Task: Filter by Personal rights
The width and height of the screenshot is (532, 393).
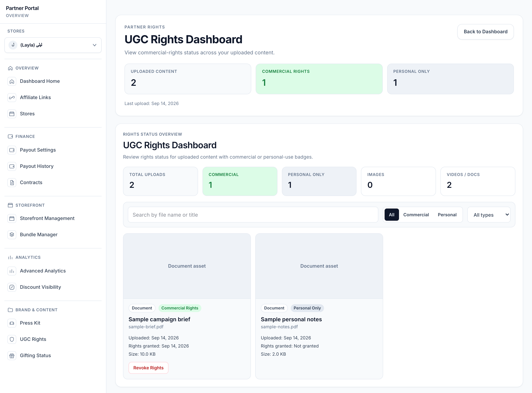Action: point(447,215)
